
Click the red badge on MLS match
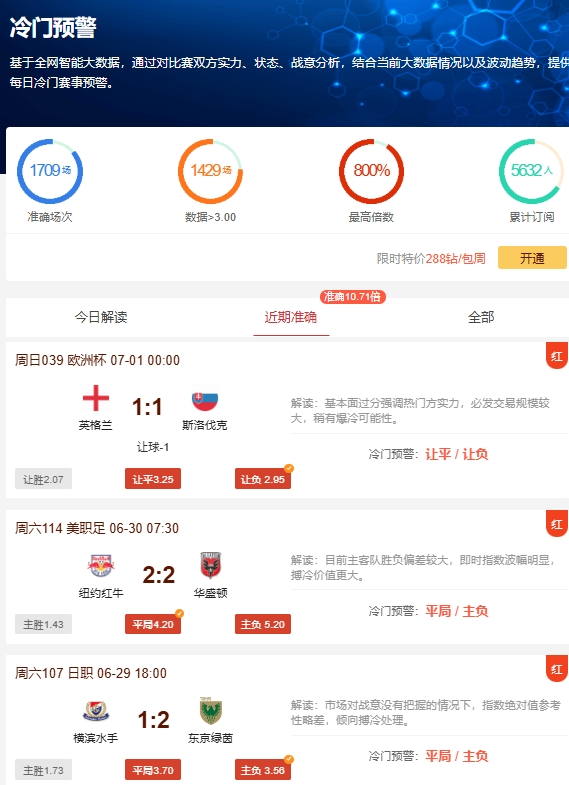(x=556, y=524)
